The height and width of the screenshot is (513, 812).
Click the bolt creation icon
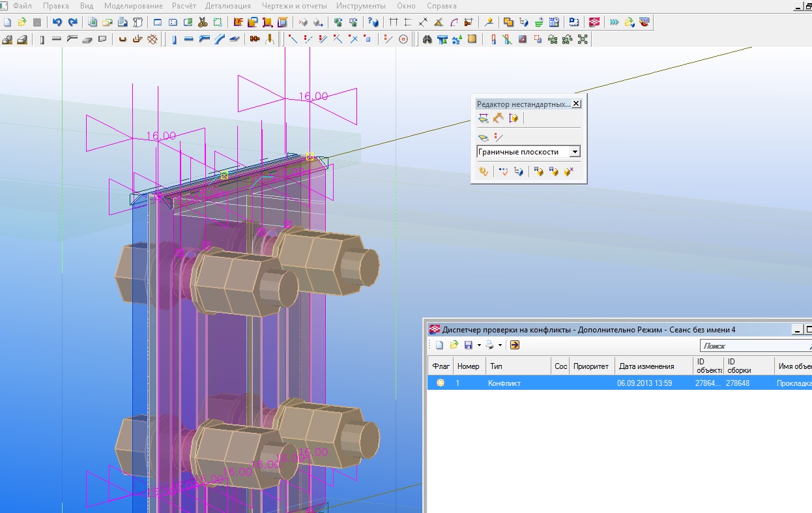click(x=255, y=39)
